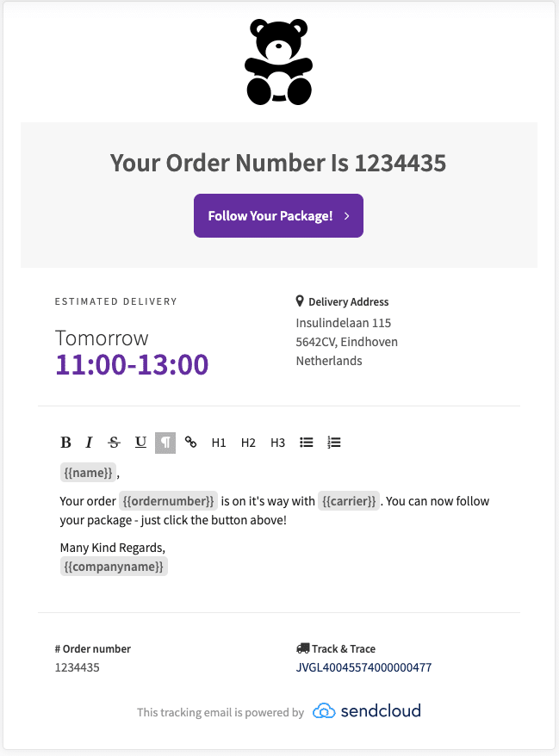The height and width of the screenshot is (756, 559).
Task: Insert a numbered list
Action: click(333, 442)
